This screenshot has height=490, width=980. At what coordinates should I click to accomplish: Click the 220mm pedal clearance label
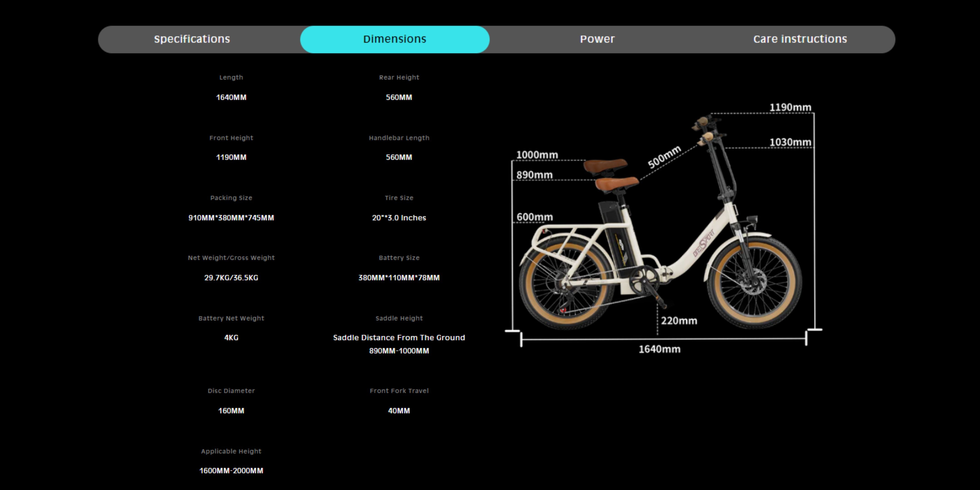[679, 321]
